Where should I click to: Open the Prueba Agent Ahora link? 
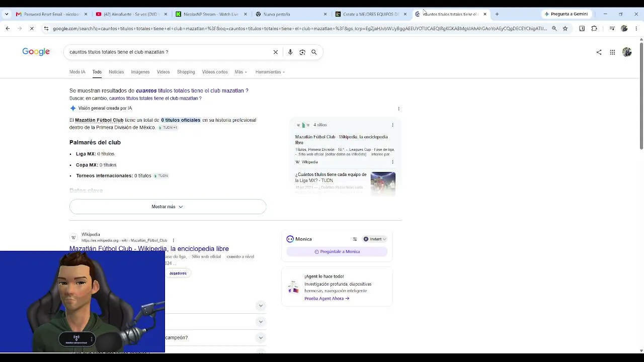point(327,299)
